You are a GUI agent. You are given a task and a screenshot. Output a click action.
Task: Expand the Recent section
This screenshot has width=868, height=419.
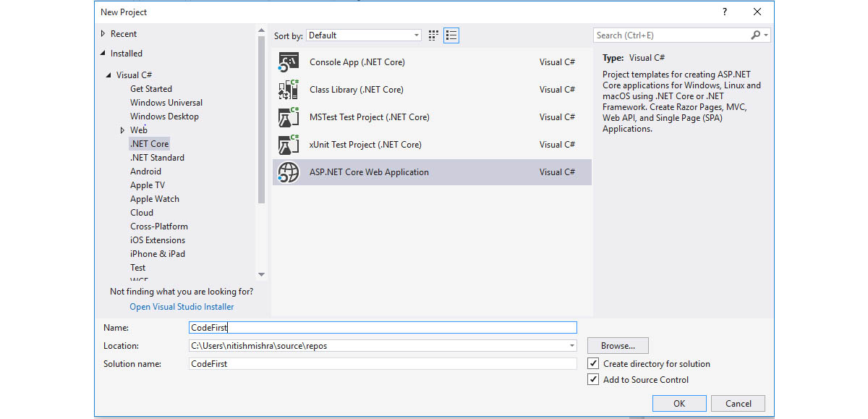103,34
